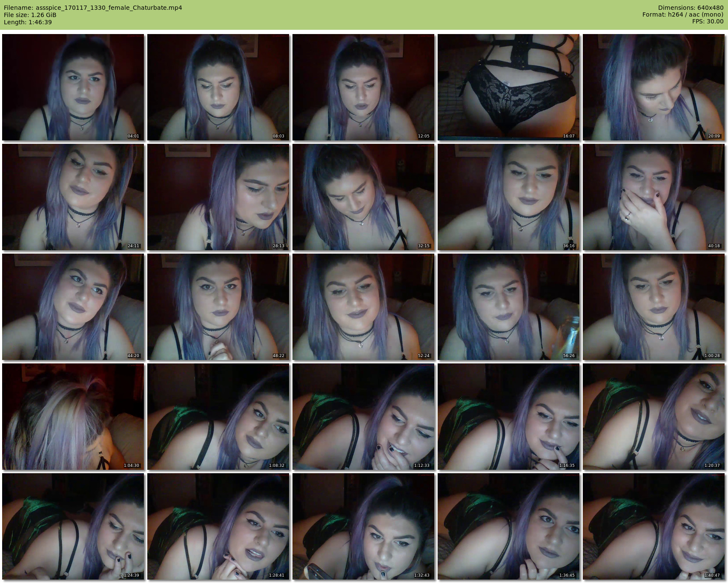Open the thumbnail at 24:11
The image size is (728, 583).
pyautogui.click(x=73, y=197)
